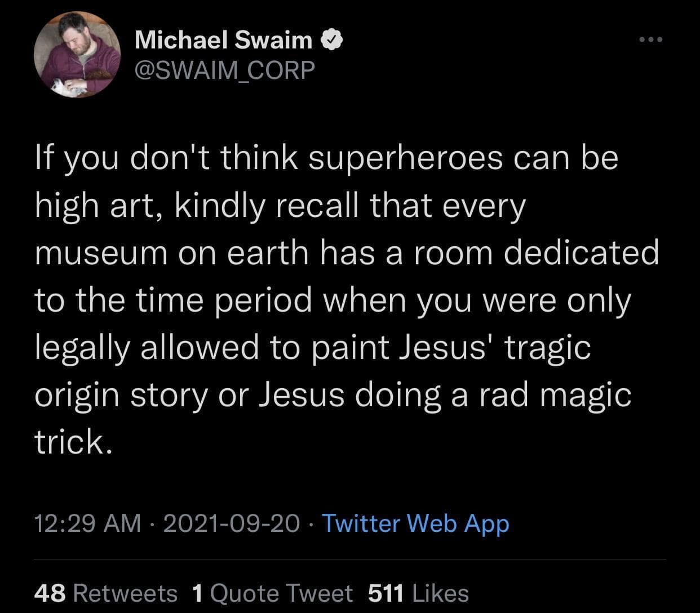Click the word "dedicated" in the tweet
Image resolution: width=700 pixels, height=613 pixels.
pyautogui.click(x=581, y=253)
